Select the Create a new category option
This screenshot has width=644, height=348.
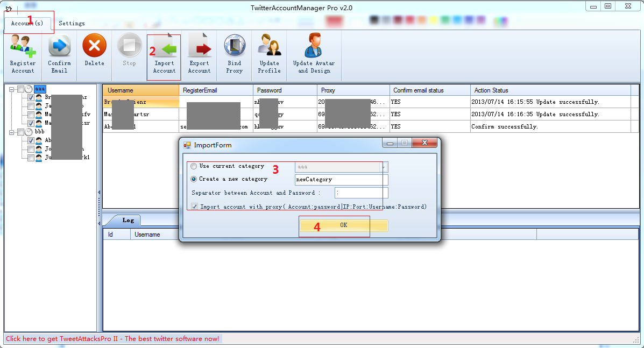tap(194, 179)
